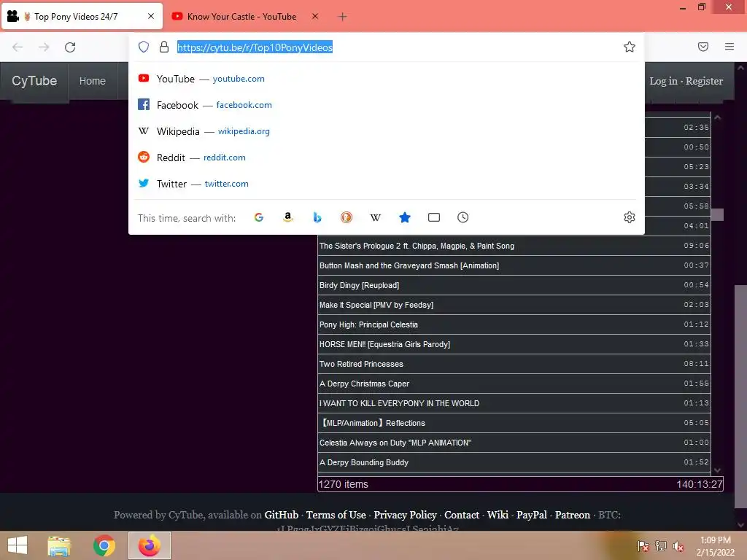Click the browser Back arrow
This screenshot has height=560, width=747.
18,47
